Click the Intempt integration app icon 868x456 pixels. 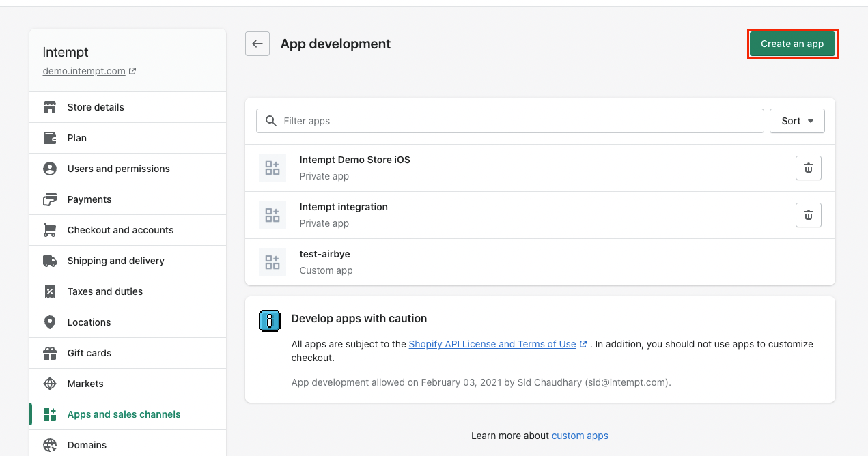[272, 215]
